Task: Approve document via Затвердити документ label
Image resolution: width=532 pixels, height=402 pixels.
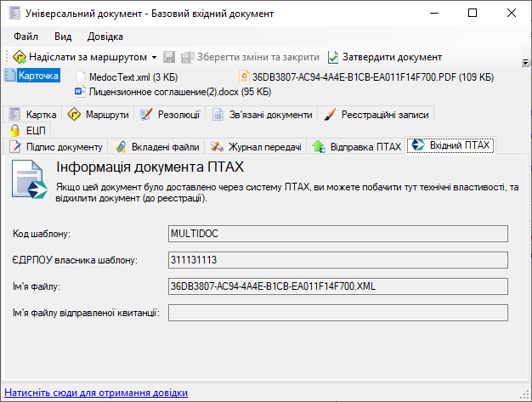Action: click(x=392, y=57)
